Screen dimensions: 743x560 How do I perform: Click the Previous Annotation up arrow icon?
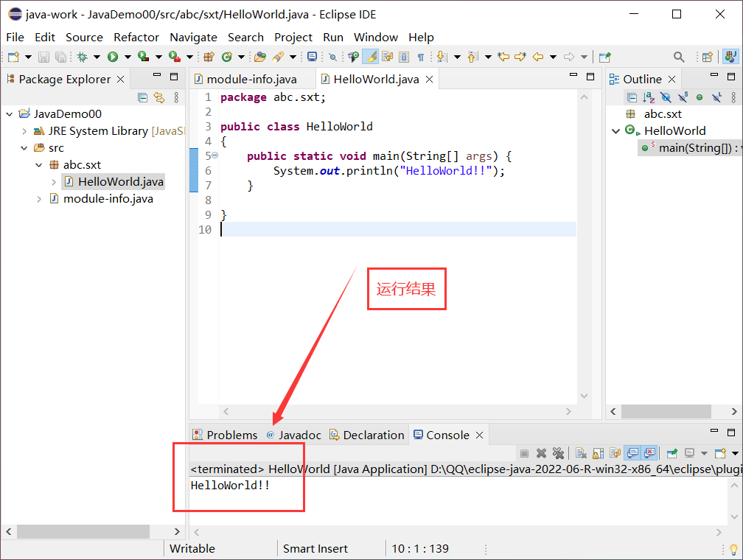(x=473, y=57)
